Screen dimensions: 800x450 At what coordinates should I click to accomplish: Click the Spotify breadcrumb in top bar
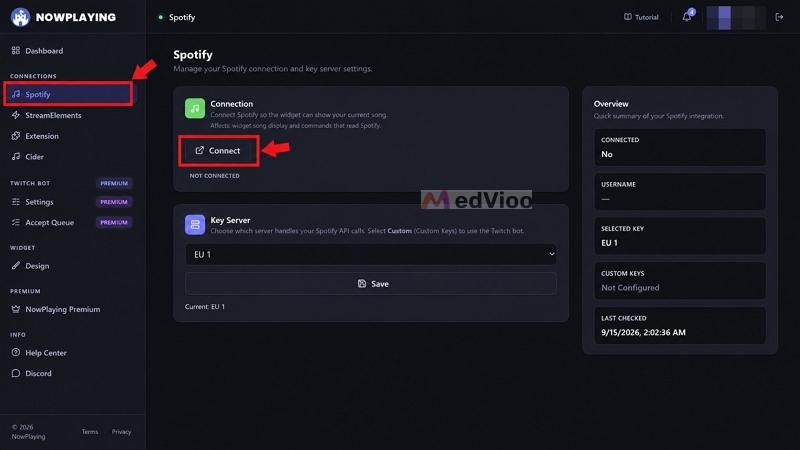pos(182,17)
